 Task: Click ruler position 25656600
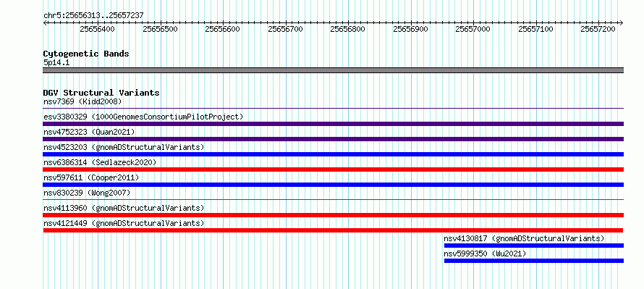coord(223,29)
